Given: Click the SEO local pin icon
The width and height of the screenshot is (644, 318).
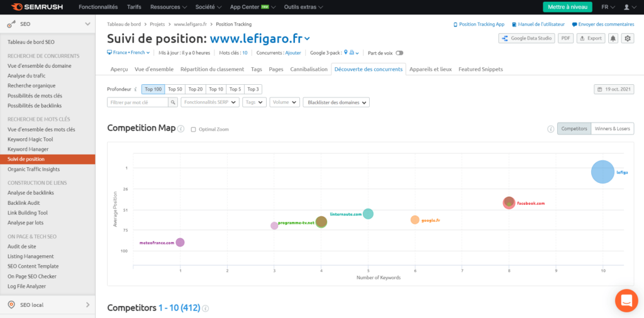Looking at the screenshot, I should tap(11, 305).
